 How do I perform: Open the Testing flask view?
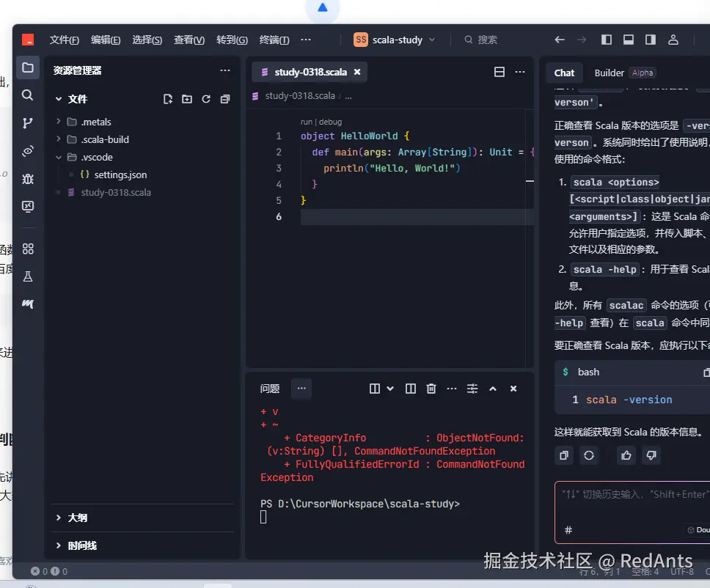click(28, 276)
